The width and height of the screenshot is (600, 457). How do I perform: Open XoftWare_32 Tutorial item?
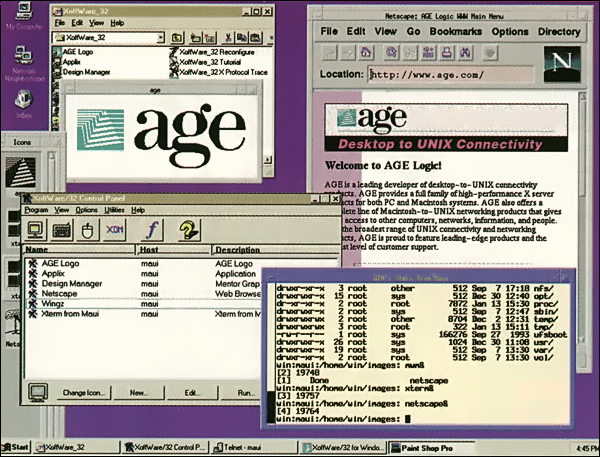(x=206, y=62)
